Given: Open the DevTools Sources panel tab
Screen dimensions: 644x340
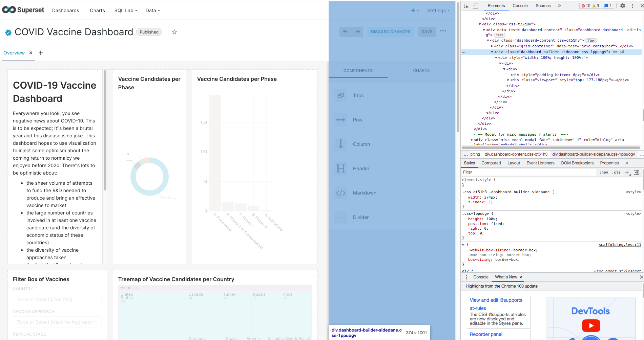Looking at the screenshot, I should pyautogui.click(x=543, y=6).
